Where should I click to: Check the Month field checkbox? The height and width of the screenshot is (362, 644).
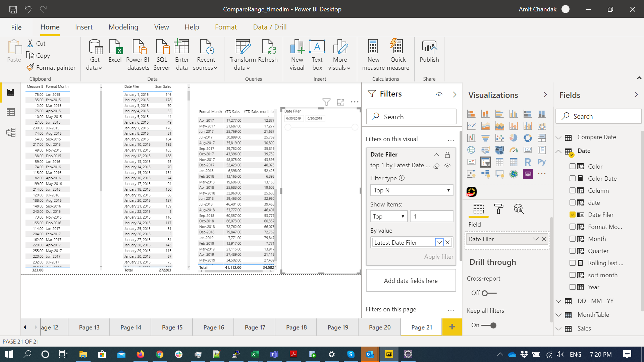tap(573, 239)
